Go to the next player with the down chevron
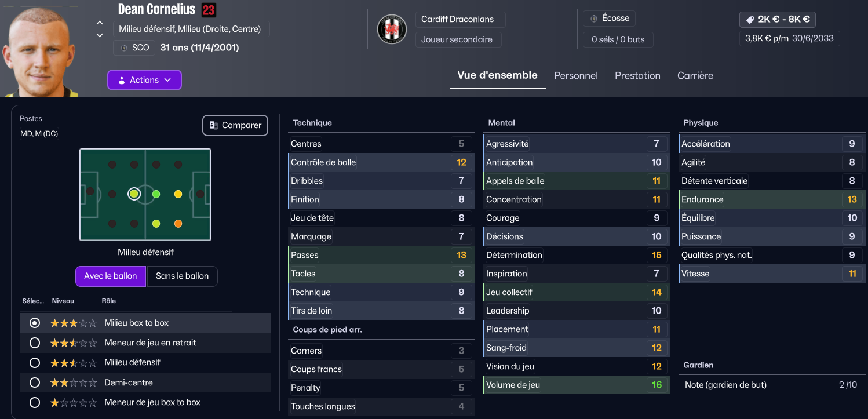Screen dimensions: 868x419 [x=100, y=35]
